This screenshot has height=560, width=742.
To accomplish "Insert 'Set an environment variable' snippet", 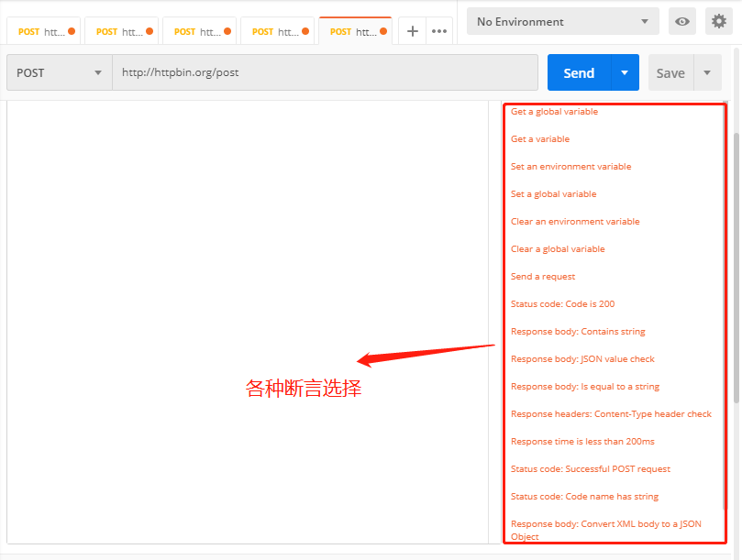I will coord(570,167).
